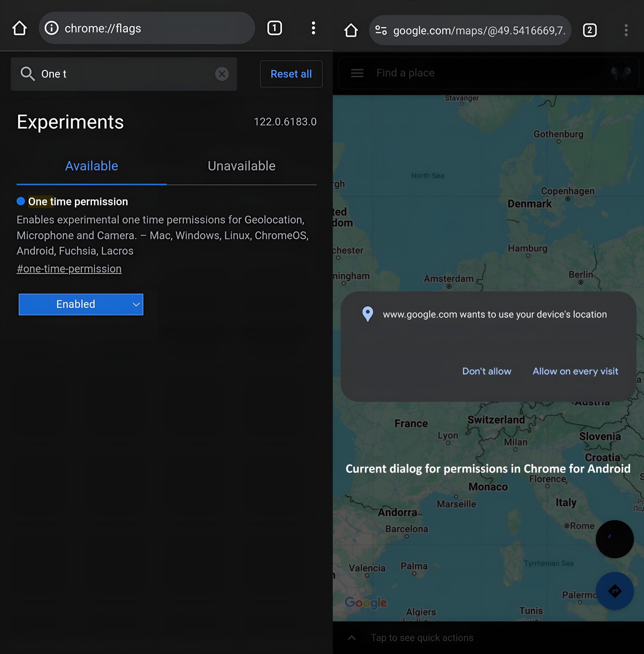The image size is (644, 654).
Task: Tap the Valencia label on the map
Action: (367, 568)
